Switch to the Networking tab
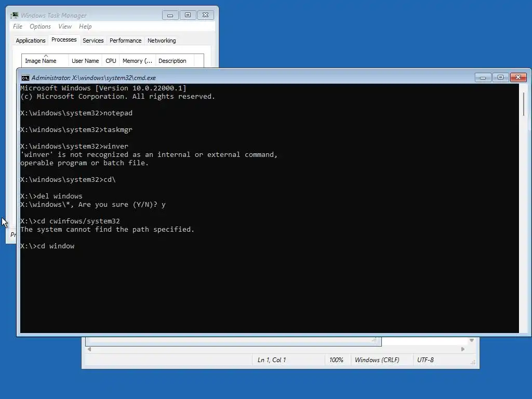The image size is (532, 399). [x=162, y=41]
